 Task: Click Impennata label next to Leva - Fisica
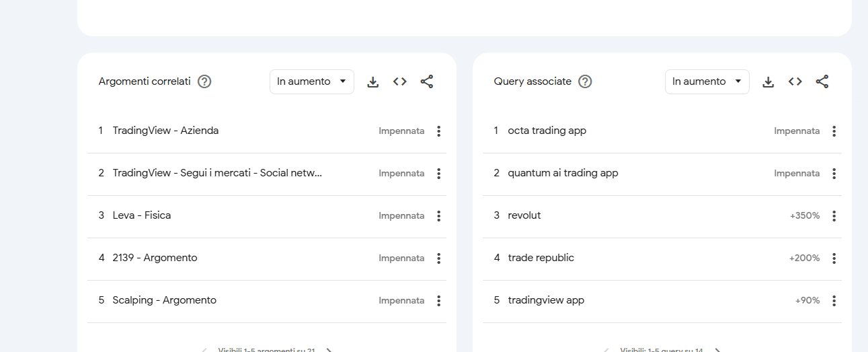[401, 216]
